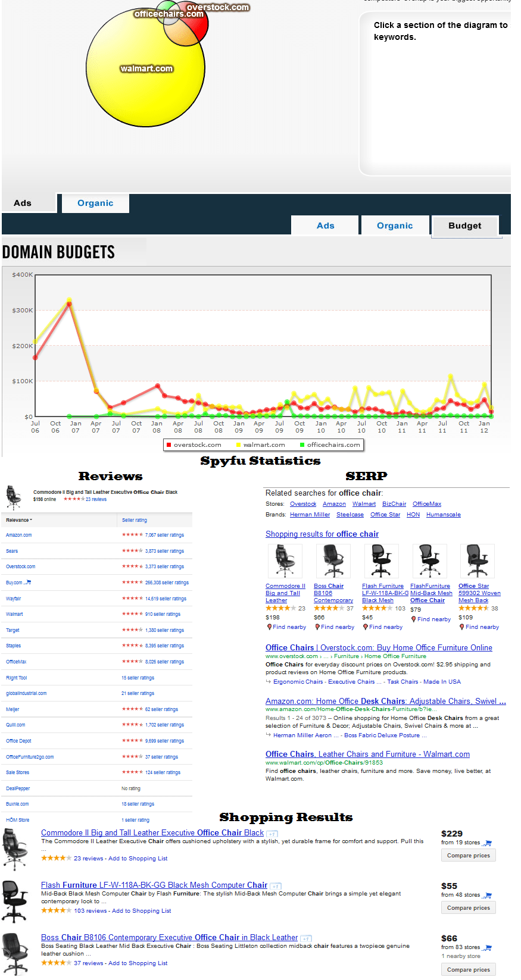The image size is (521, 980).
Task: Open the Amazon.com Home Office Desk Chairs result
Action: click(386, 702)
